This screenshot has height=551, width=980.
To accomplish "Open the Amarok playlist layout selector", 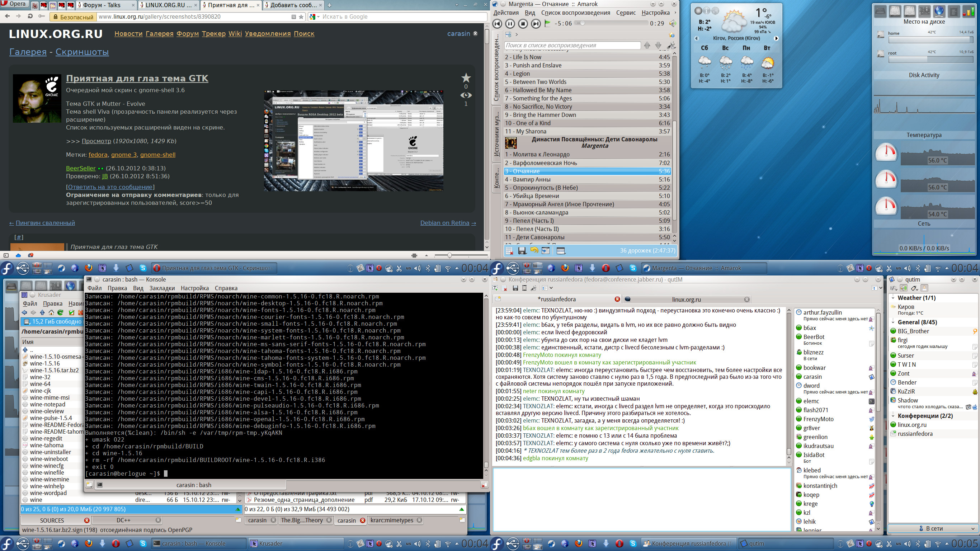I will coord(561,250).
